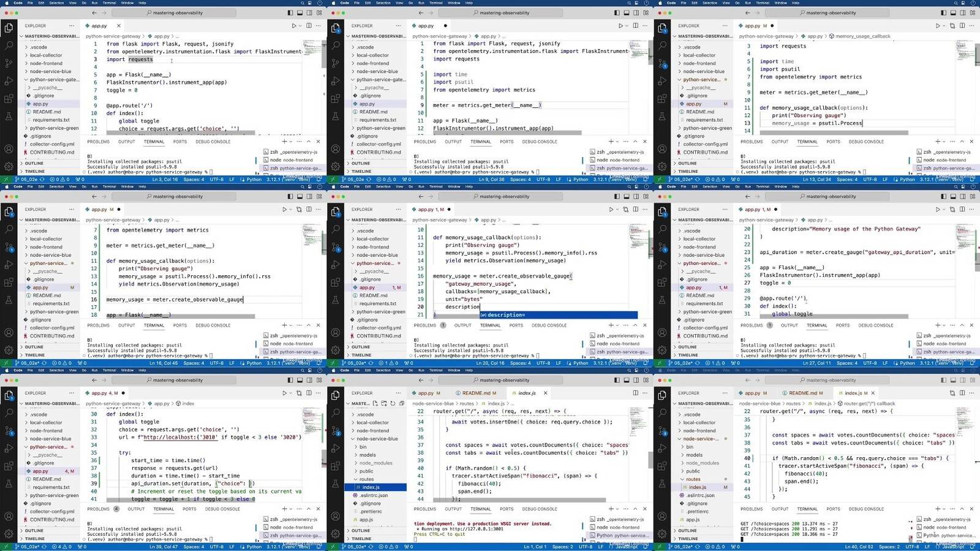Open Extensions view in Ln 13, Col 34 window
Image resolution: width=980 pixels, height=551 pixels.
(662, 99)
